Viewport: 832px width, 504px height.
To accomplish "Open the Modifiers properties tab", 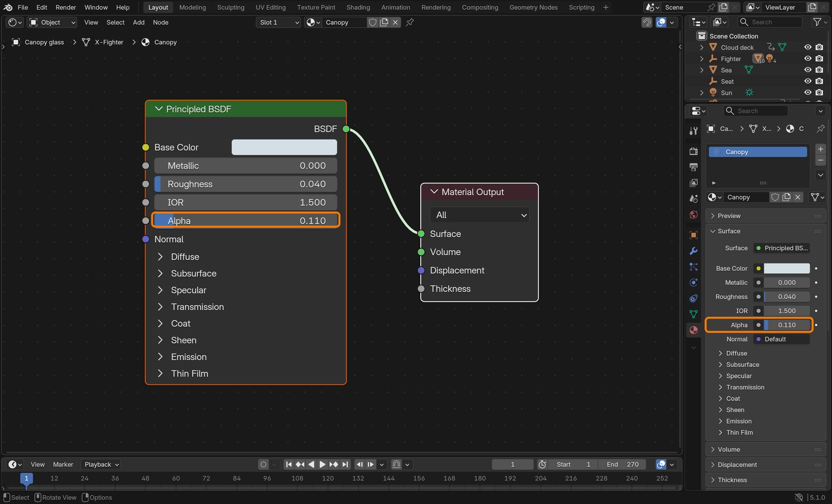I will (693, 251).
